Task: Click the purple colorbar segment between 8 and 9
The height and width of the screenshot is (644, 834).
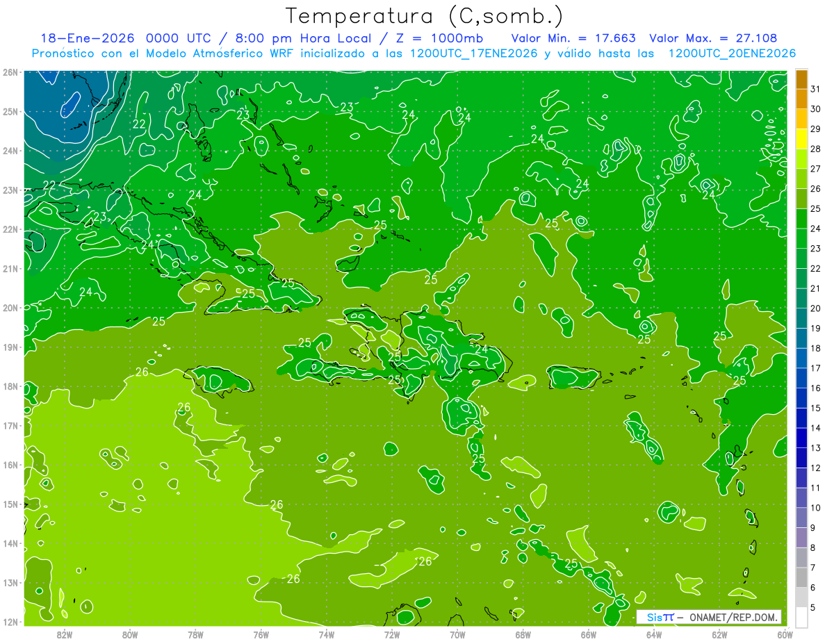Action: 801,538
